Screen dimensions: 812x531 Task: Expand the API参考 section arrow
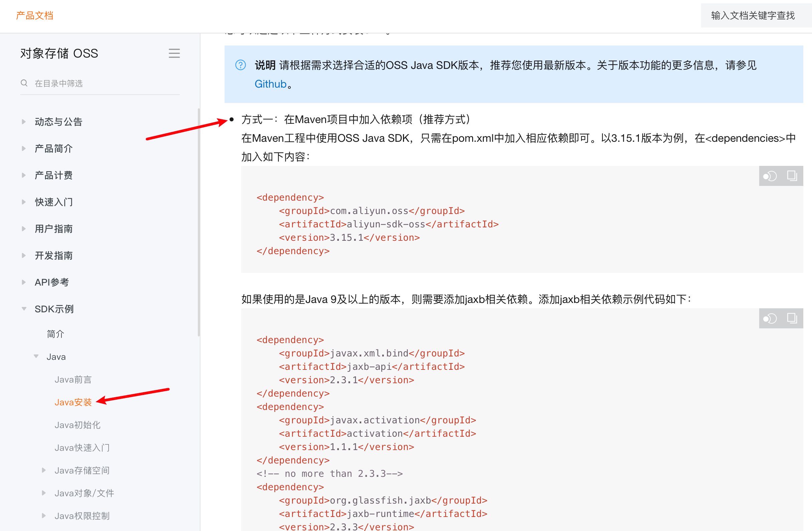23,282
